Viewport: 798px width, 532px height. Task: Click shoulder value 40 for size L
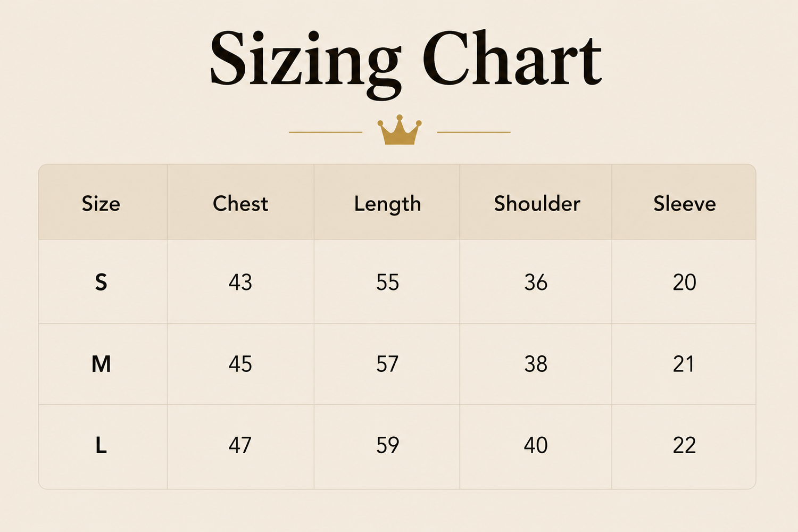[536, 445]
